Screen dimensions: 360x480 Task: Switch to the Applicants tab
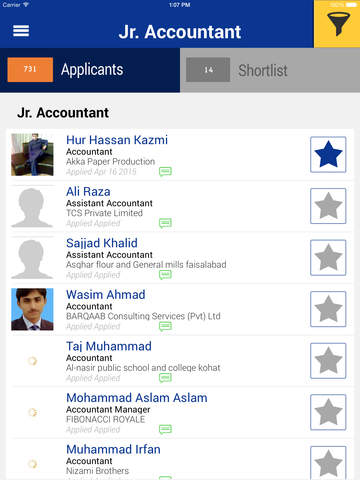click(90, 70)
